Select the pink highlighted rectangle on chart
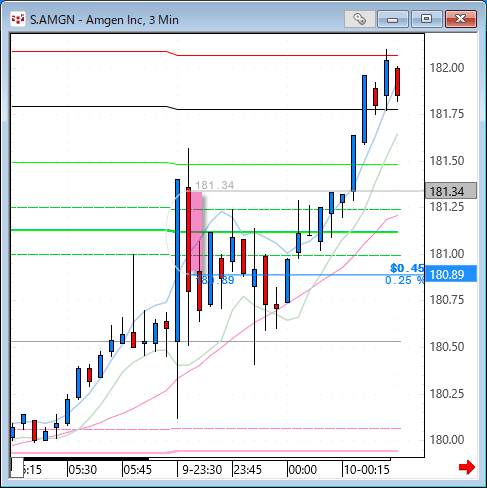Viewport: 487px width, 488px height. click(x=196, y=232)
